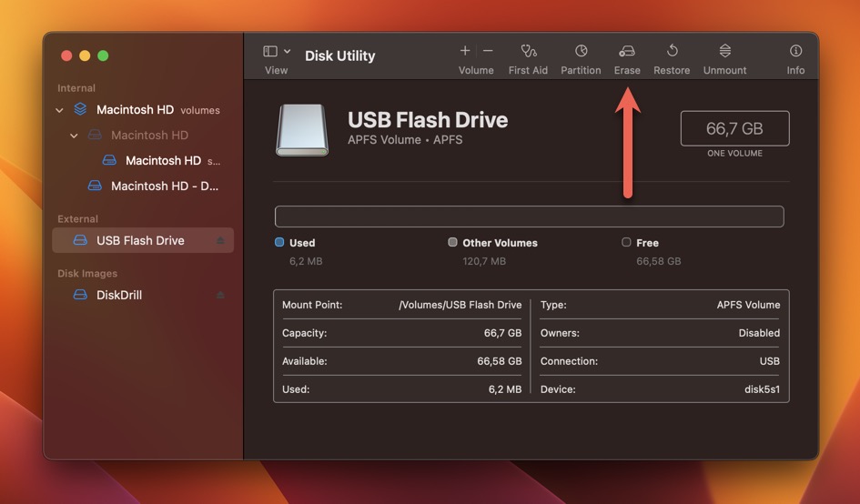Click the disk usage bar
Viewport: 860px width, 504px height.
pos(530,217)
